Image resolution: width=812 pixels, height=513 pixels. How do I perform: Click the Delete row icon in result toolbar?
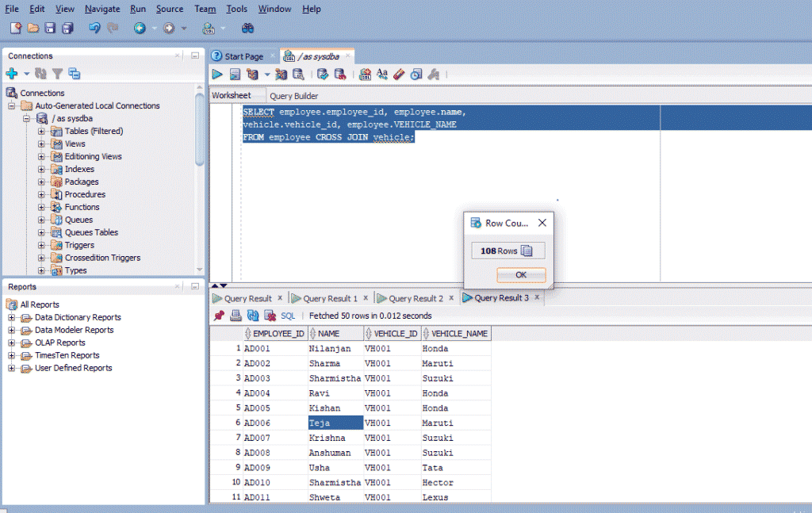click(270, 316)
